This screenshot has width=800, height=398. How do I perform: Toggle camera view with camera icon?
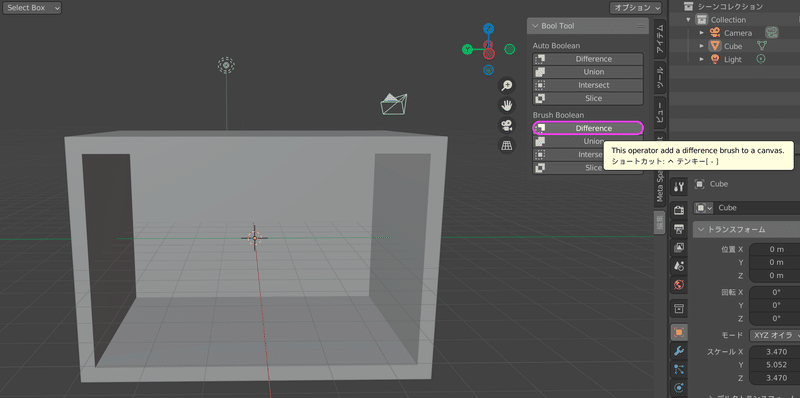[506, 126]
